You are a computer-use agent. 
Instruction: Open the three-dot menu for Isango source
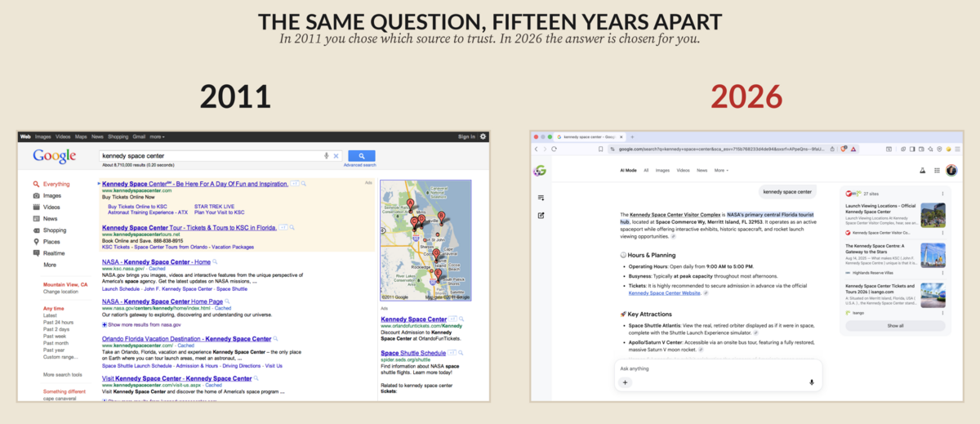(x=943, y=312)
